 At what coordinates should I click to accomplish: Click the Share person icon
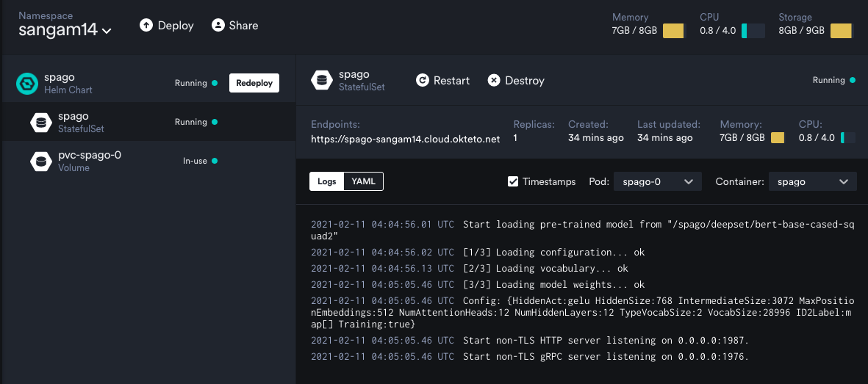[218, 26]
